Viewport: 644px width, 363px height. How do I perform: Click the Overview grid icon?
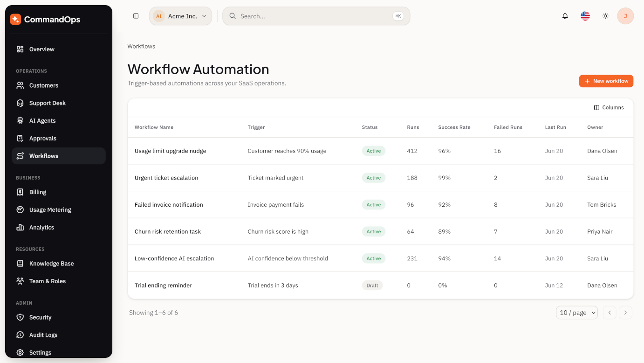point(20,49)
